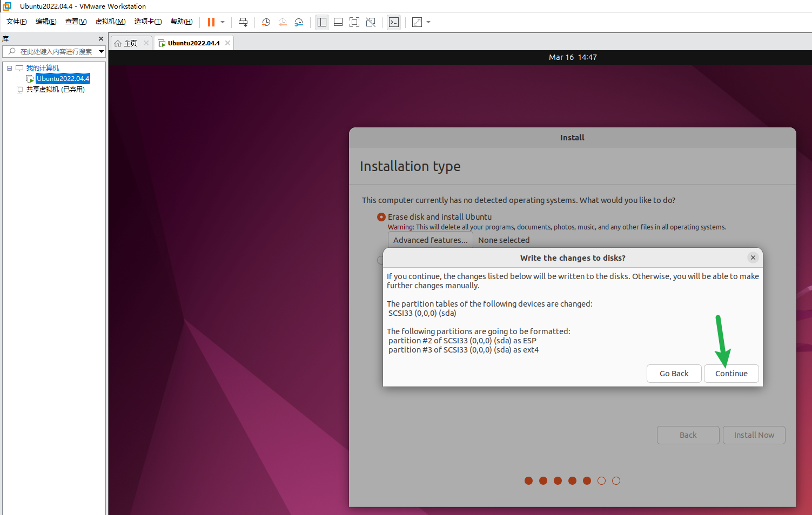This screenshot has width=812, height=515.
Task: Click the None selected text
Action: click(x=504, y=240)
